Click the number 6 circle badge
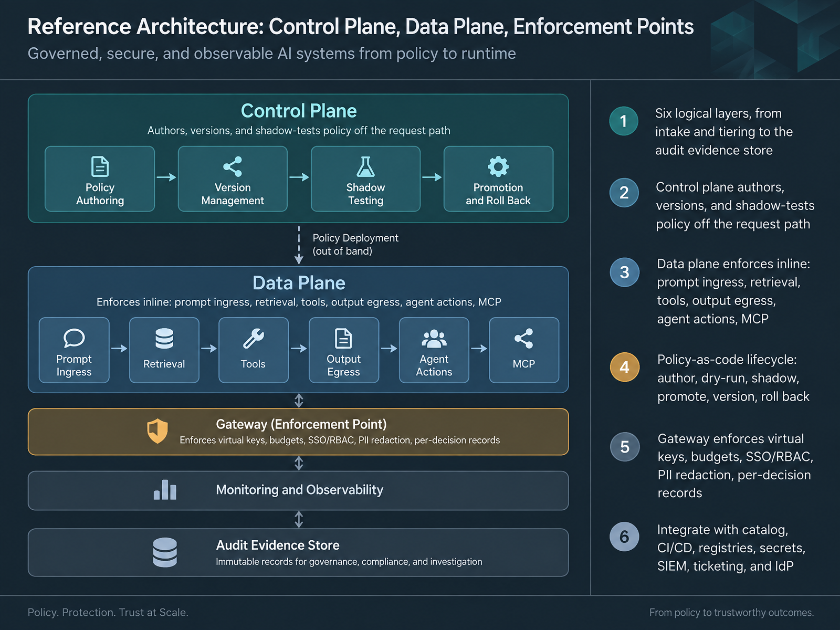 (624, 537)
